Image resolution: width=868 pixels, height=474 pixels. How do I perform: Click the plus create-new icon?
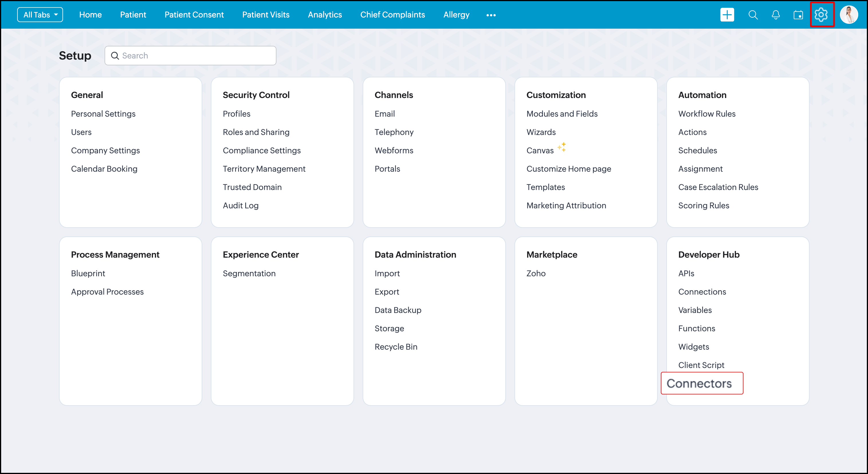(x=727, y=15)
